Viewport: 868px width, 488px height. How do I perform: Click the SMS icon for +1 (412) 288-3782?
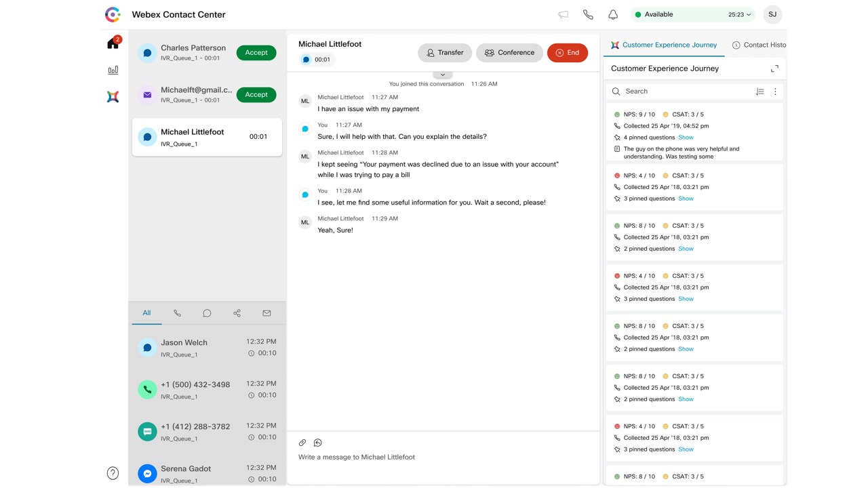tap(147, 432)
